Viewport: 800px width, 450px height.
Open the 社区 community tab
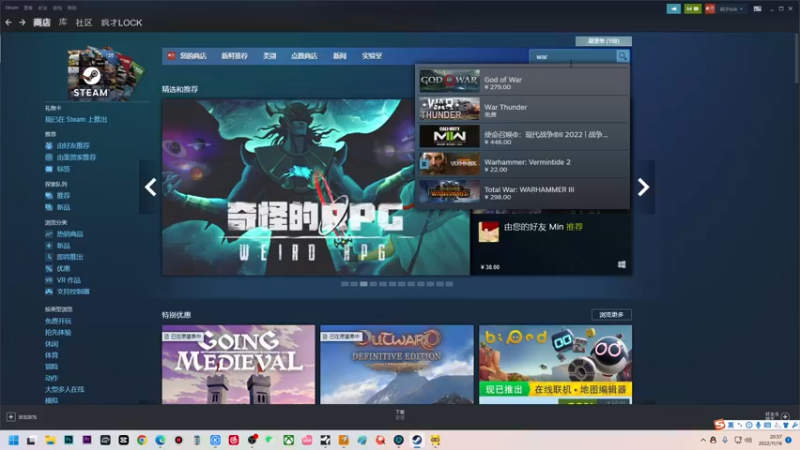[84, 22]
